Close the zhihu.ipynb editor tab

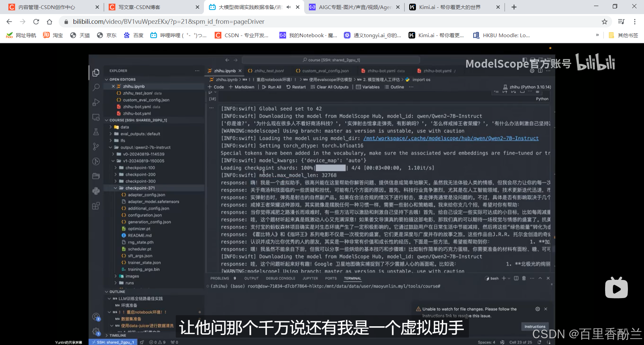(x=240, y=71)
